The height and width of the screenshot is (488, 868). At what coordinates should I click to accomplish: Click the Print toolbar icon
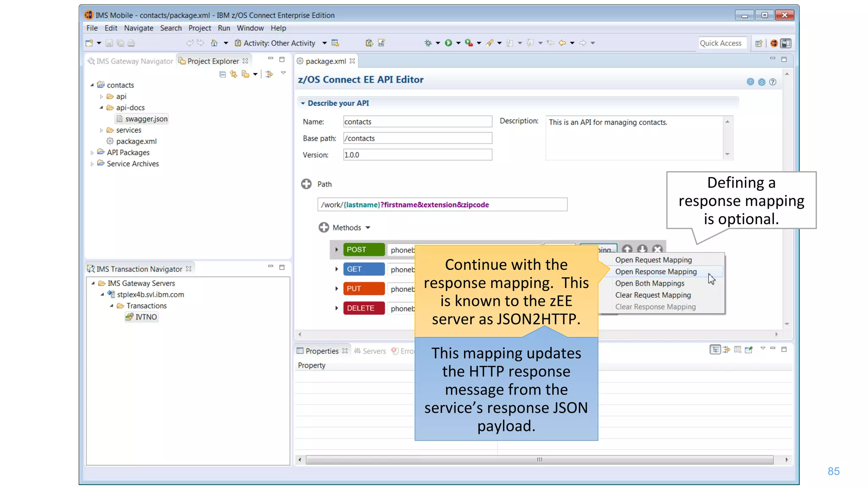(131, 43)
